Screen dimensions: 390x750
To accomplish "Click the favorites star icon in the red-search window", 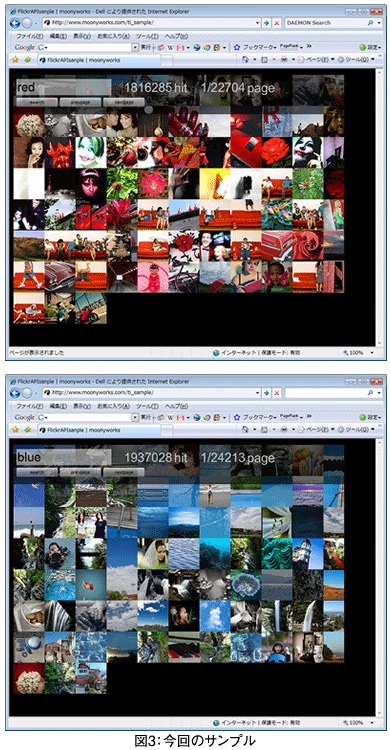I will coord(15,60).
